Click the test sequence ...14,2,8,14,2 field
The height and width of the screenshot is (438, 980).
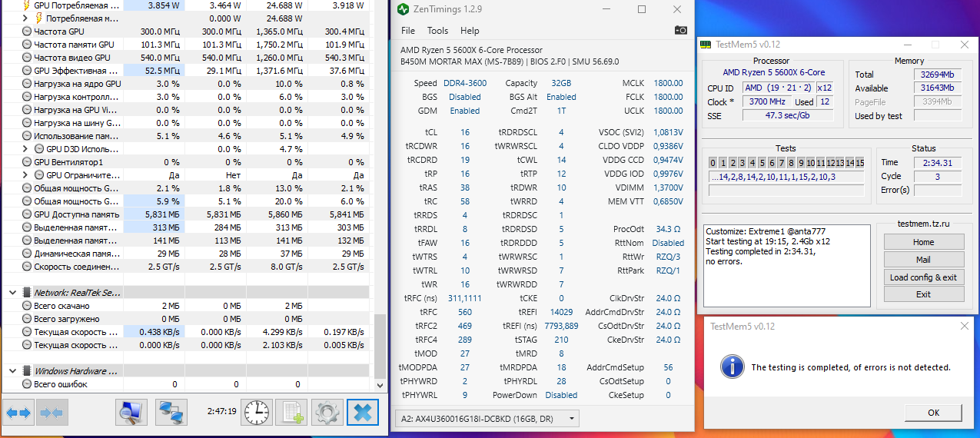tap(786, 177)
